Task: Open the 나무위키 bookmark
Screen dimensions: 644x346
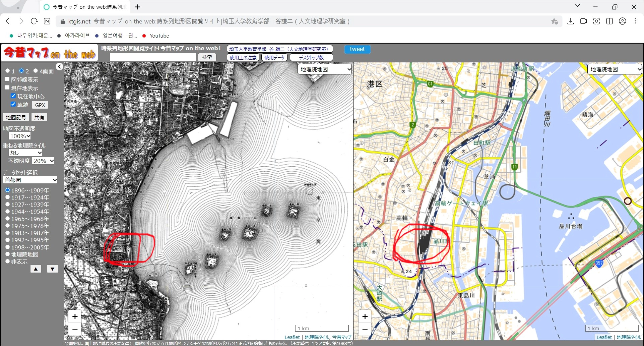Action: pos(31,36)
